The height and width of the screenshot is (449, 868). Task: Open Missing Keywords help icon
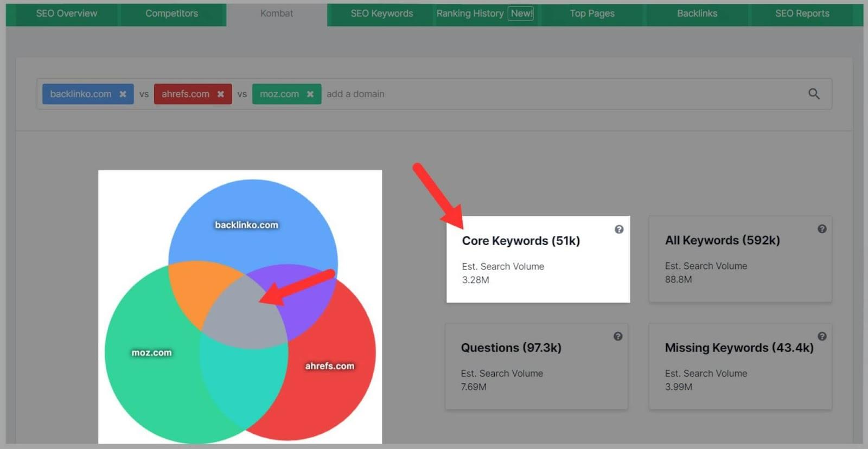822,336
